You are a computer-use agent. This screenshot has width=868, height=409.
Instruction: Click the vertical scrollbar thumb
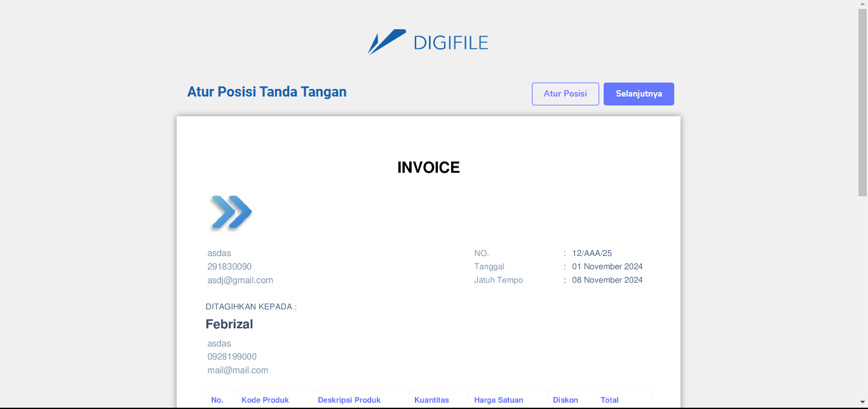coord(862,102)
